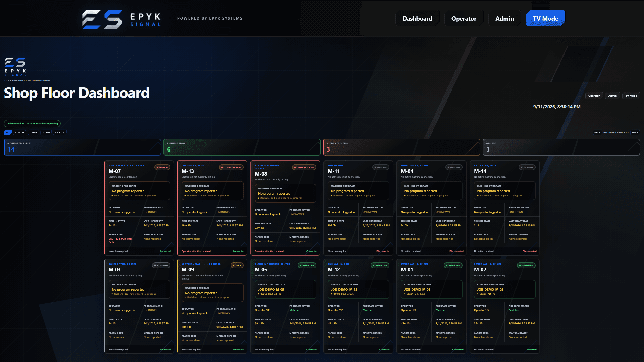
Task: Click the Needs Attention summary card
Action: coord(401,147)
